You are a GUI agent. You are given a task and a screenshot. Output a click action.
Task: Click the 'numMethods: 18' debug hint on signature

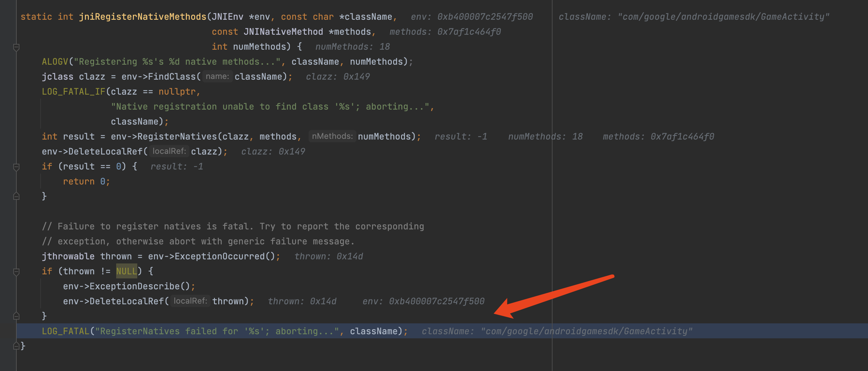pyautogui.click(x=352, y=47)
